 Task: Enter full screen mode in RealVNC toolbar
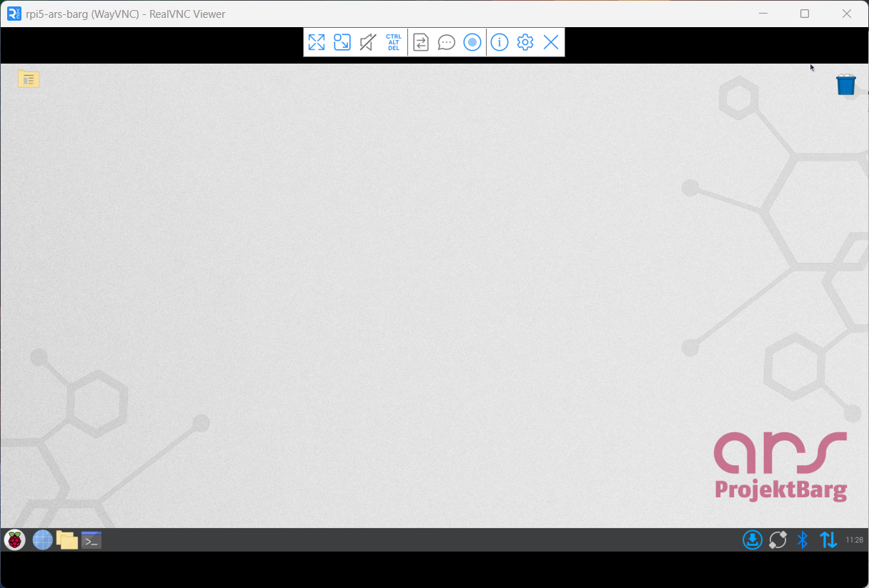[x=317, y=42]
